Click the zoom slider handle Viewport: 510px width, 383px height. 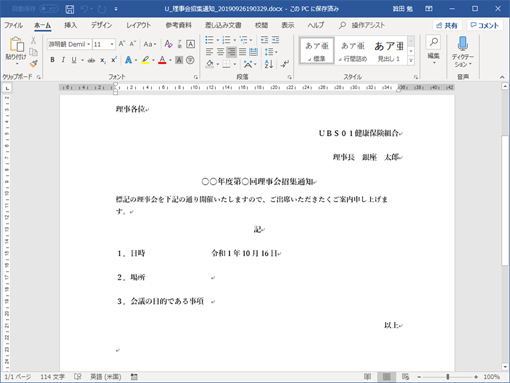click(x=448, y=377)
